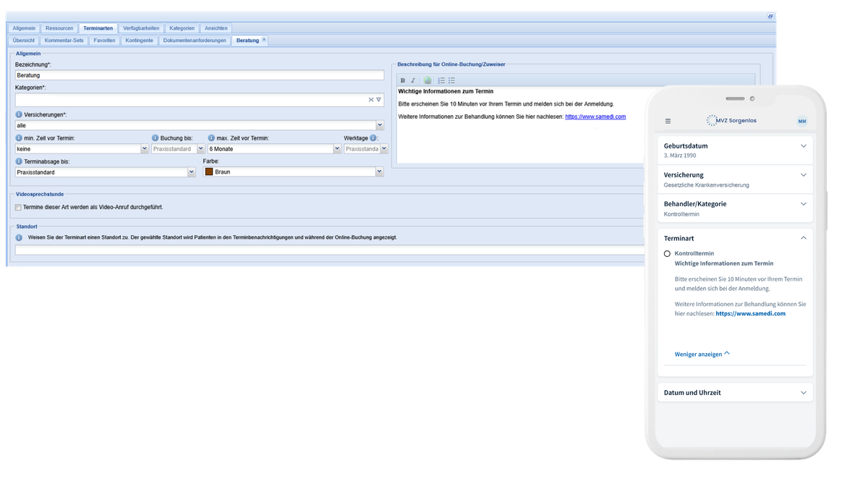The image size is (868, 487).
Task: Insert a bulleted list in the description editor
Action: click(451, 80)
